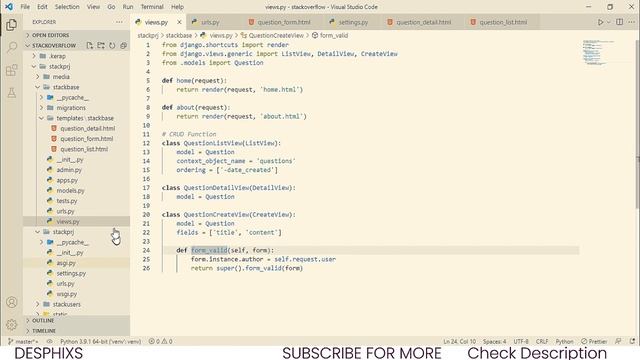The image size is (640, 360).
Task: Open notifications bell in status bar
Action: [632, 341]
